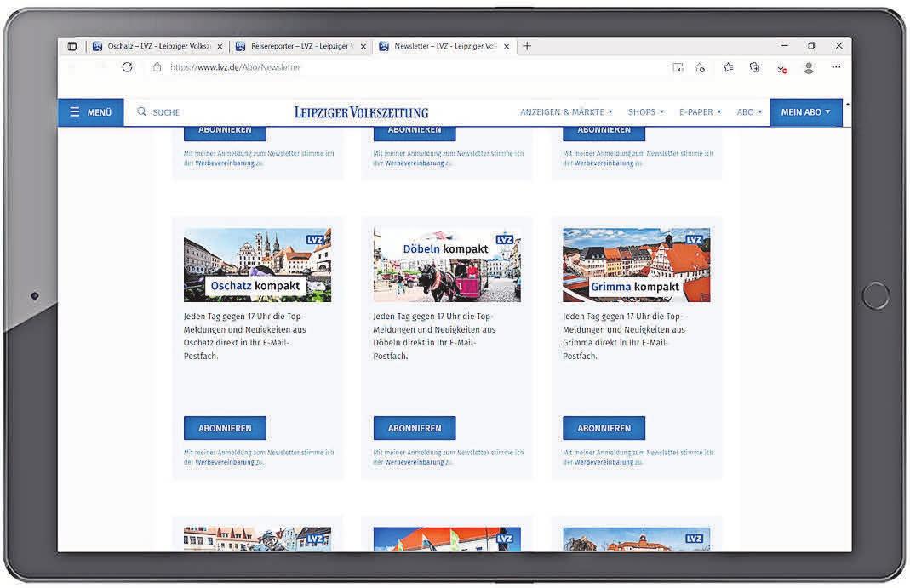The image size is (910, 588).
Task: Open a new tab with the plus icon
Action: pos(527,46)
